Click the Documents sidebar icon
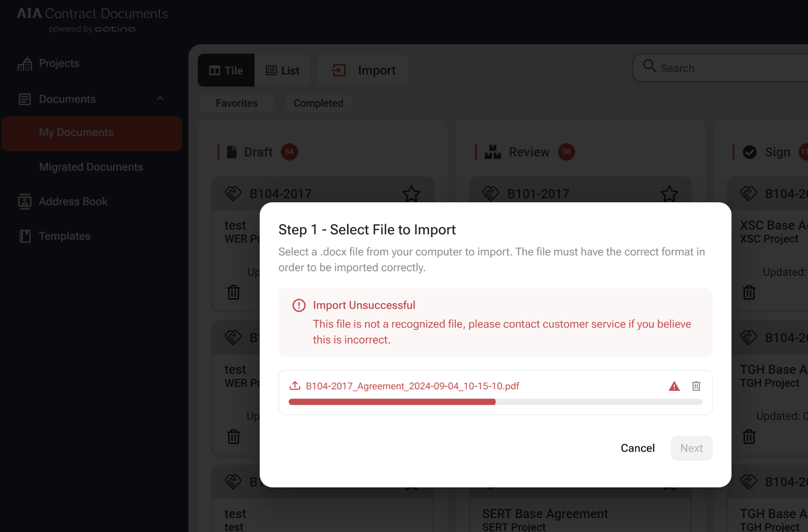Image resolution: width=808 pixels, height=532 pixels. point(25,99)
